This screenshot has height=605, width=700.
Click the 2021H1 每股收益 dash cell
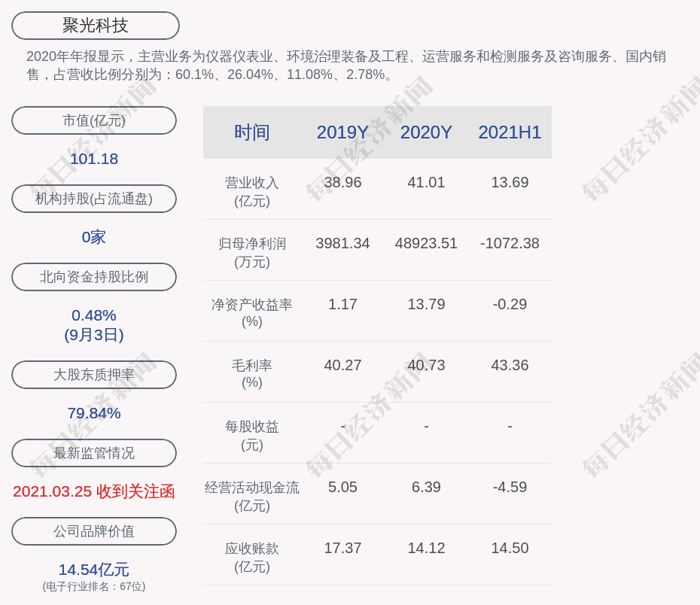(510, 427)
